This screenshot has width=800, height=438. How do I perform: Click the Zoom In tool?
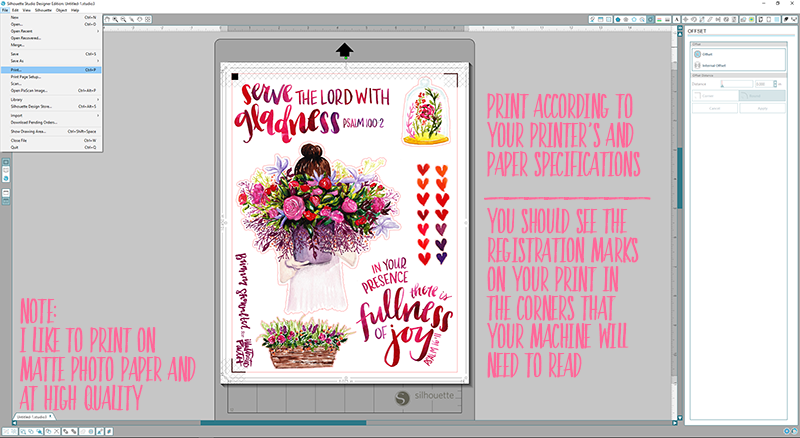click(x=115, y=19)
